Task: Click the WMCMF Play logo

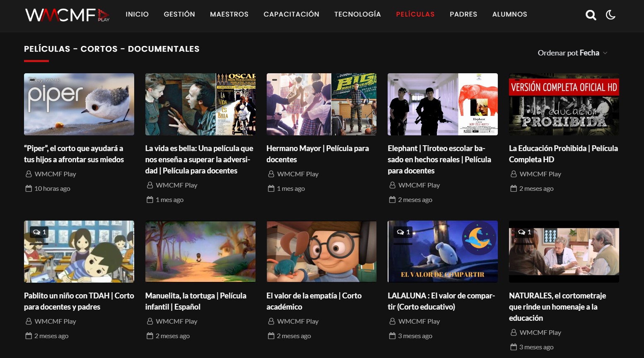Action: pos(67,15)
